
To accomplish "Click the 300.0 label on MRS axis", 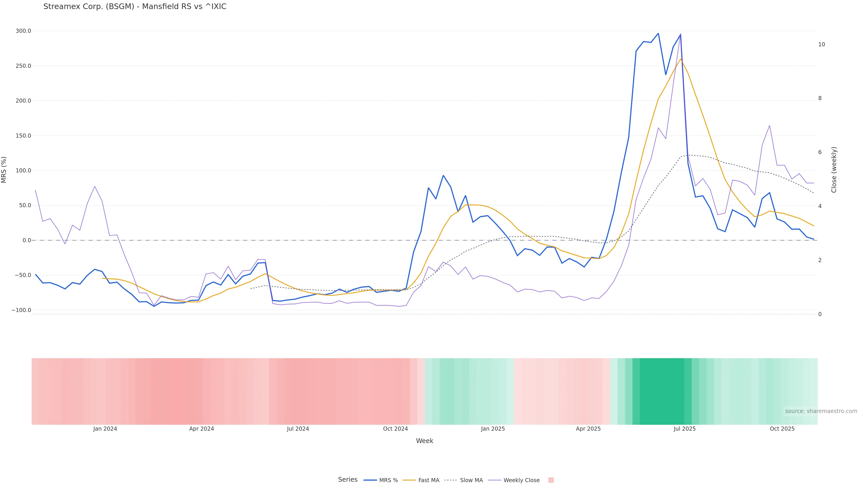I will pyautogui.click(x=23, y=31).
